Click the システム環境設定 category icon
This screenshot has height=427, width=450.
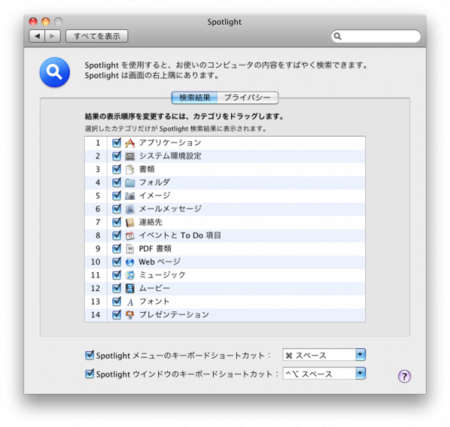point(130,156)
